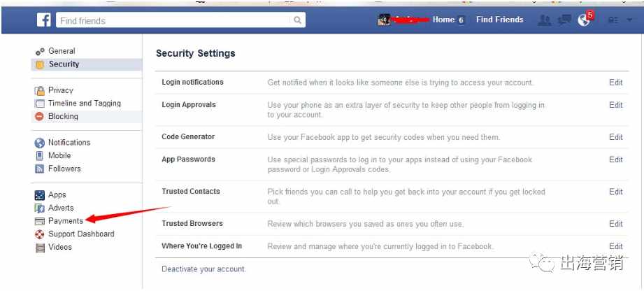Open Support Dashboard lifebuoy icon

pyautogui.click(x=39, y=234)
